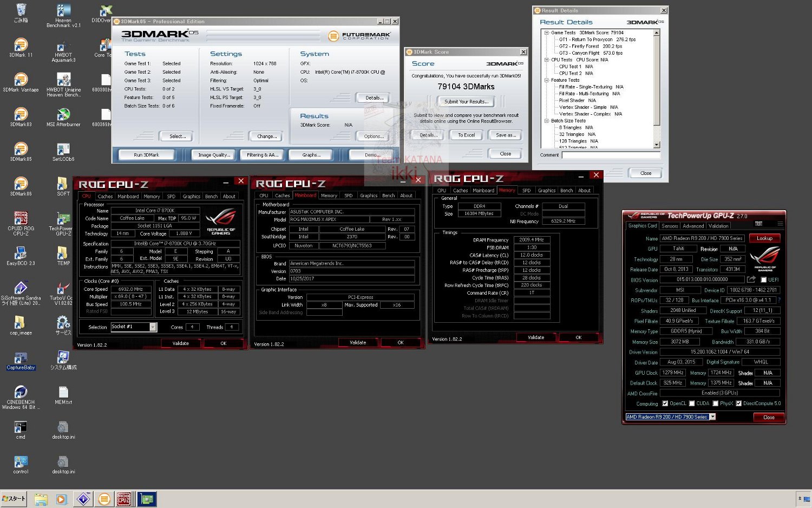
Task: Open EasyBCD 2.3 desktop shortcut
Action: pyautogui.click(x=21, y=256)
